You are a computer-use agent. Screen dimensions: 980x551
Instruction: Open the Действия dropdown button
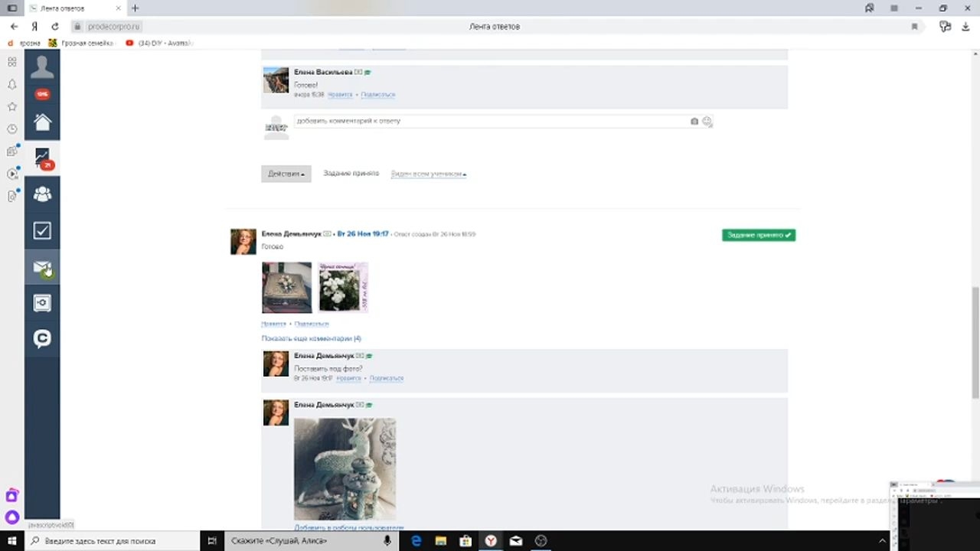(286, 174)
